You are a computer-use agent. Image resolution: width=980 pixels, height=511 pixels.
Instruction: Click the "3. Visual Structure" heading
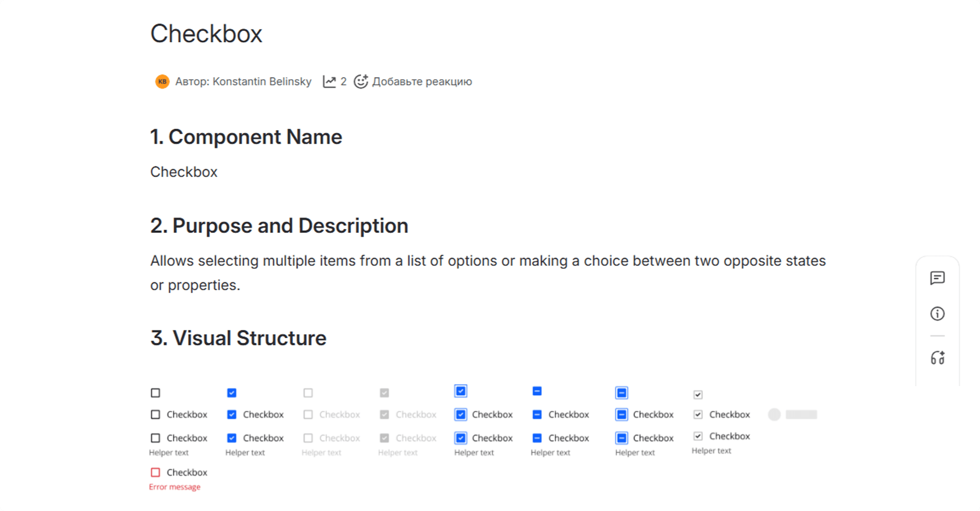point(238,338)
